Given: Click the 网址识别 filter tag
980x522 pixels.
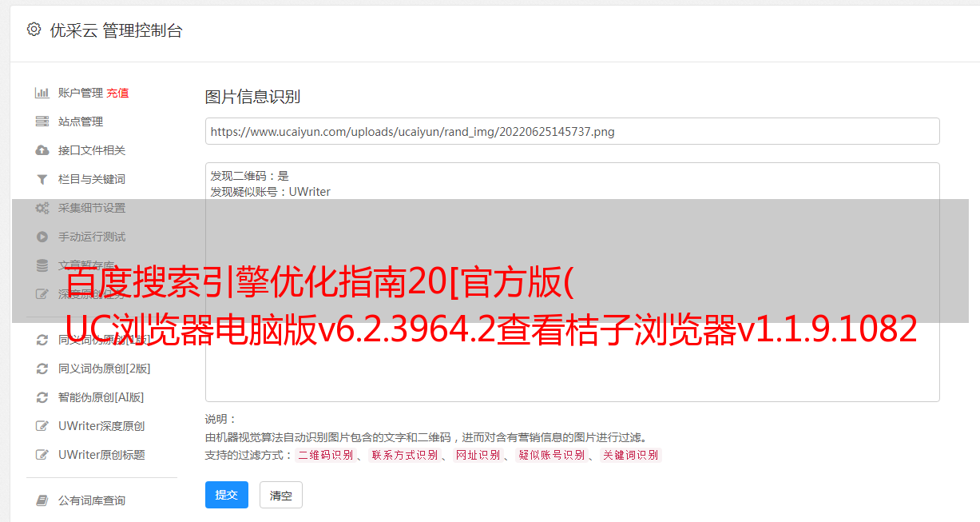Looking at the screenshot, I should [x=478, y=455].
